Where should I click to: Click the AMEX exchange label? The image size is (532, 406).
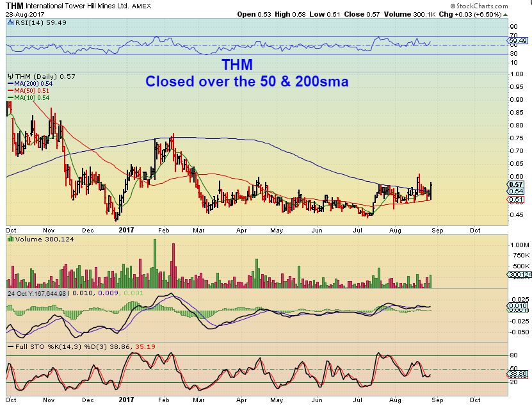(x=141, y=6)
